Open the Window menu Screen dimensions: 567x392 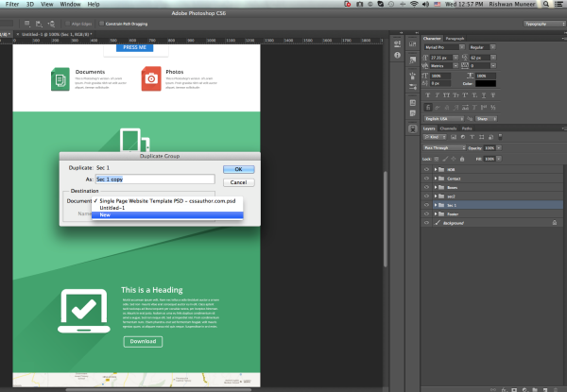pos(70,4)
